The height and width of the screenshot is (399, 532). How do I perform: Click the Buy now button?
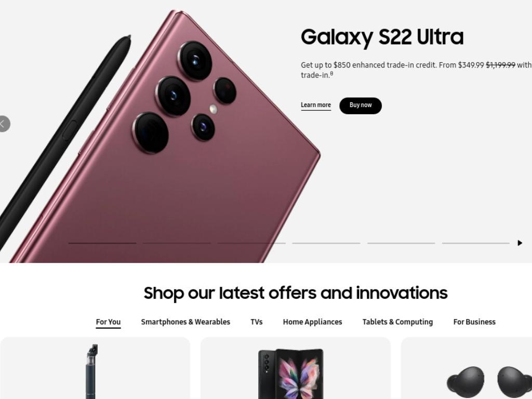(361, 105)
